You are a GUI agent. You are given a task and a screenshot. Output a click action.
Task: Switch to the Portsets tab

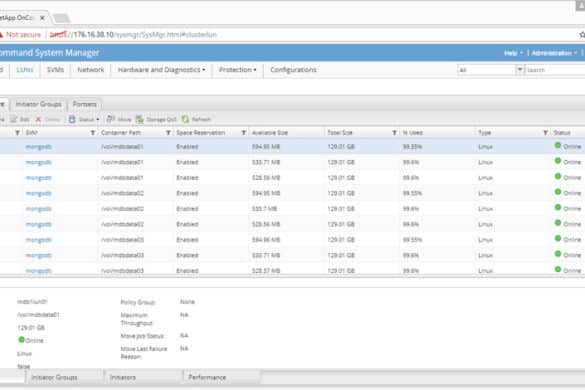pos(85,104)
